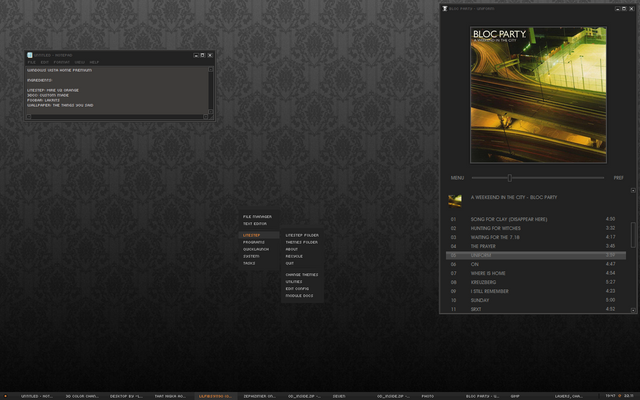The width and height of the screenshot is (640, 400).
Task: Click Notepad's vertical scroll-up arrow
Action: (x=211, y=70)
